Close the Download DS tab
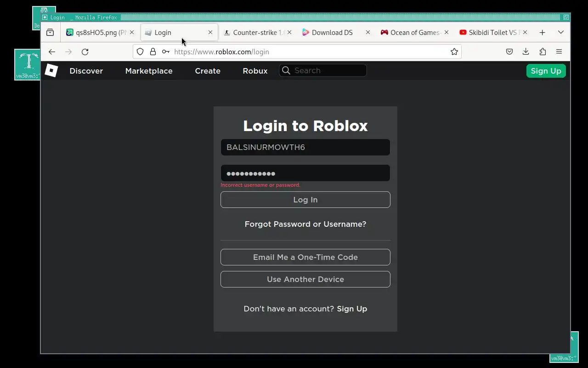The image size is (588, 368). click(367, 32)
